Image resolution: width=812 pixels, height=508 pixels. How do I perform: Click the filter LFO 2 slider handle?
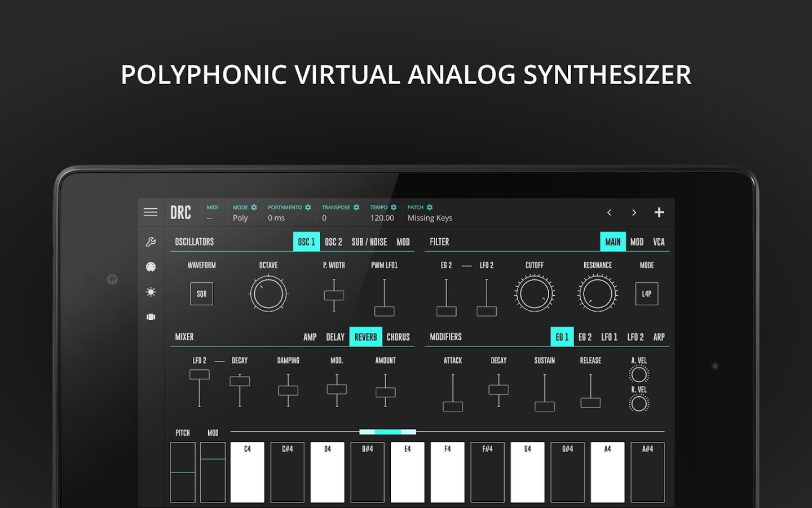coord(487,311)
